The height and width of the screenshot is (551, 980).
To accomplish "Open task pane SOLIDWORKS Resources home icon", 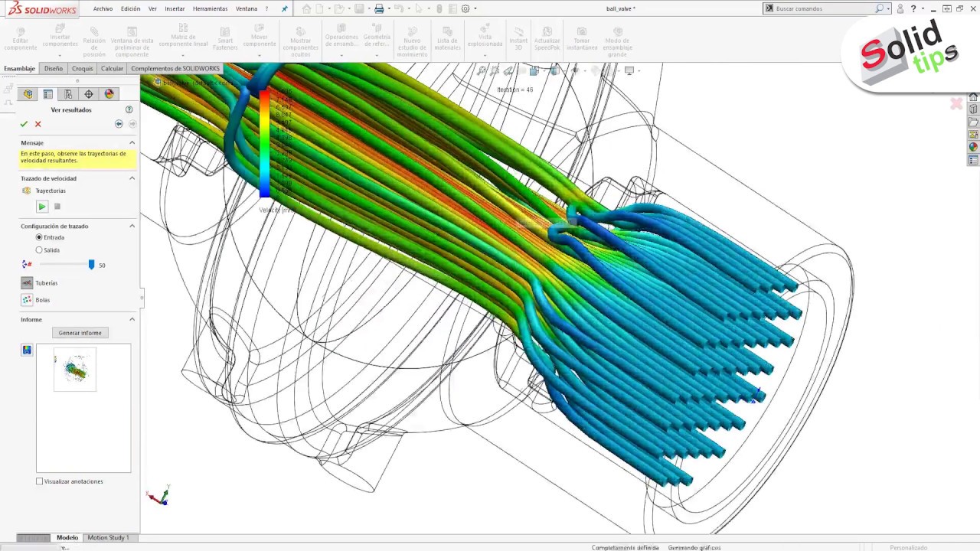I will click(x=973, y=97).
